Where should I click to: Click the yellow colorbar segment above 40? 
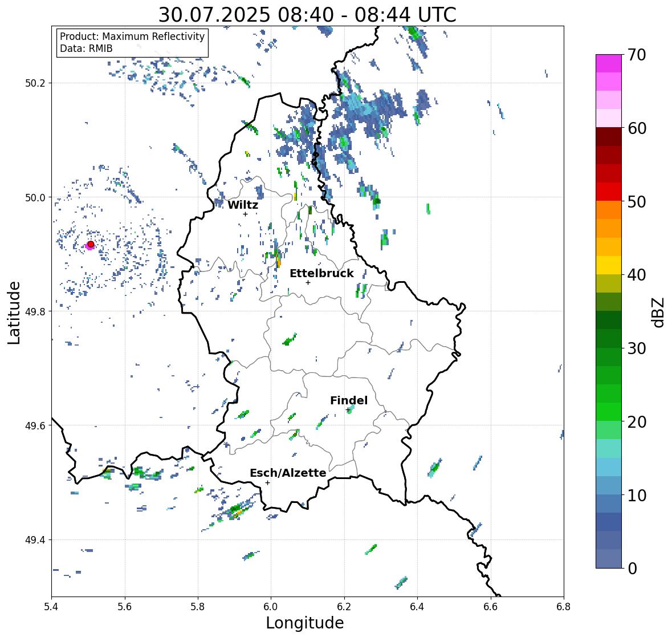pyautogui.click(x=609, y=265)
